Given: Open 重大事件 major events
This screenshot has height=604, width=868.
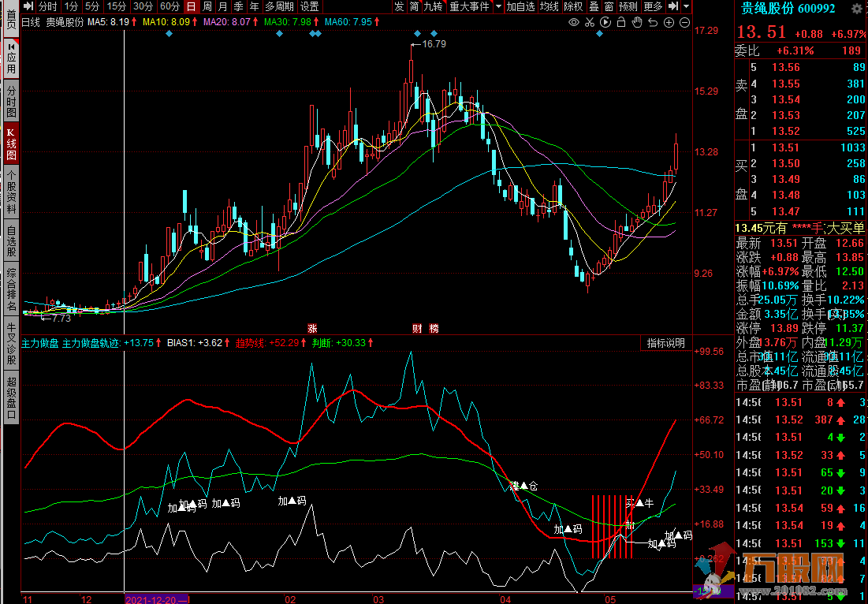Looking at the screenshot, I should pyautogui.click(x=469, y=6).
